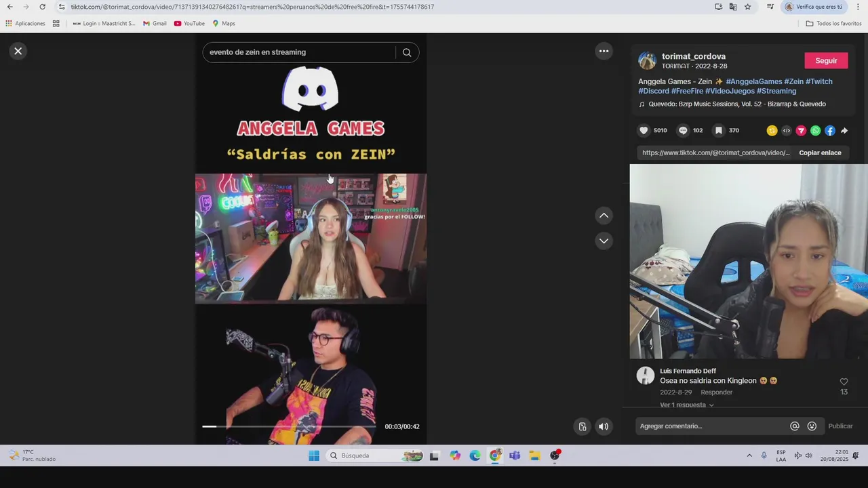Open File Explorer from taskbar

(534, 455)
